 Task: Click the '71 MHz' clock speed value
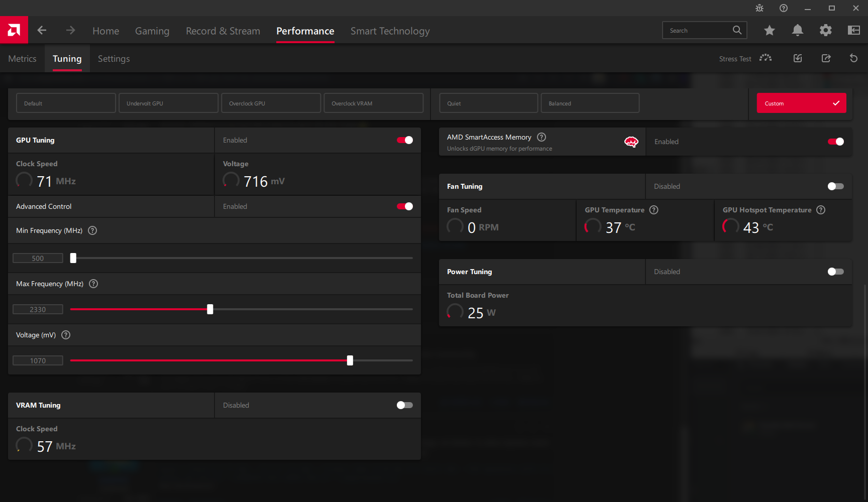56,181
